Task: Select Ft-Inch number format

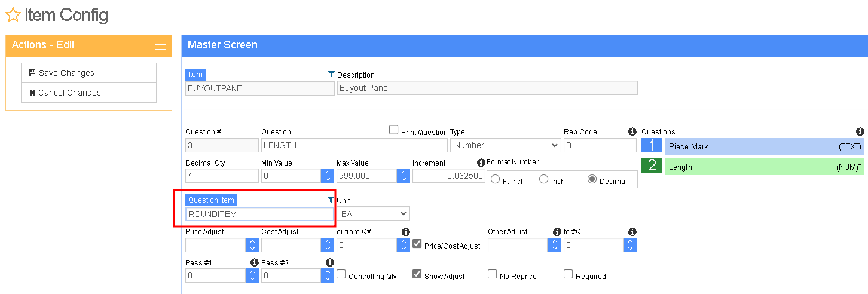Action: click(x=495, y=179)
